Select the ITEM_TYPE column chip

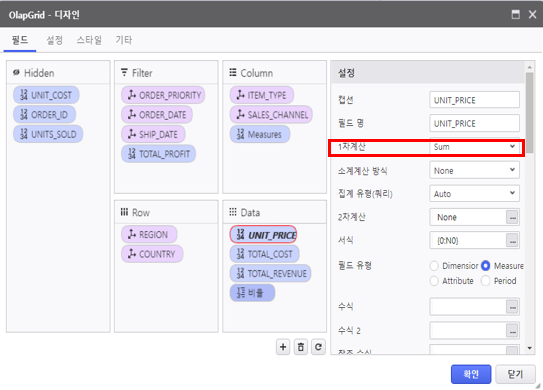pos(262,95)
